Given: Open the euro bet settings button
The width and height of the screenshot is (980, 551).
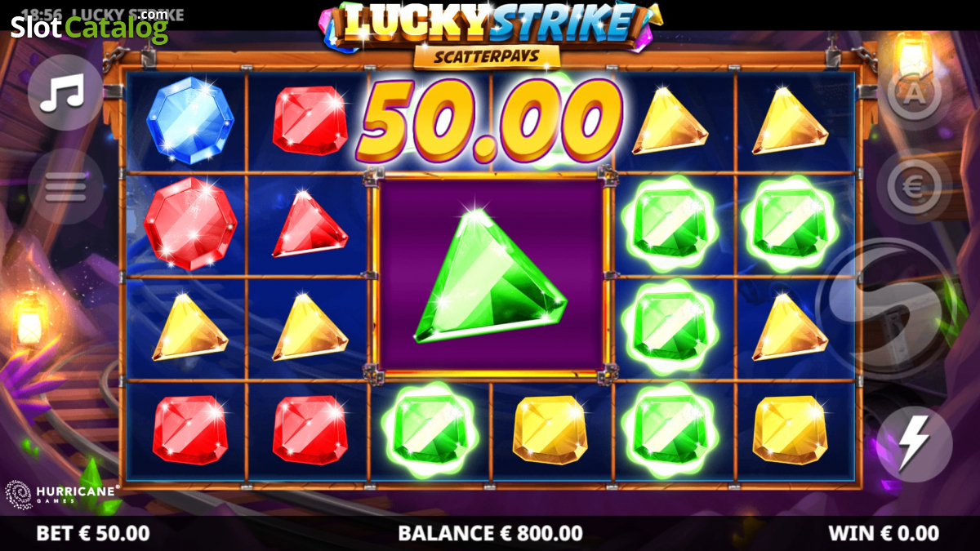Looking at the screenshot, I should pyautogui.click(x=915, y=188).
